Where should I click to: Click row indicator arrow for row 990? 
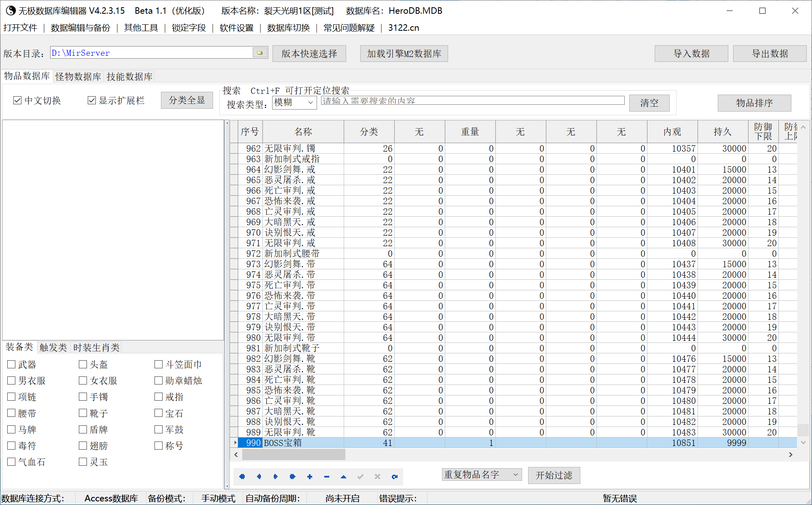[235, 443]
